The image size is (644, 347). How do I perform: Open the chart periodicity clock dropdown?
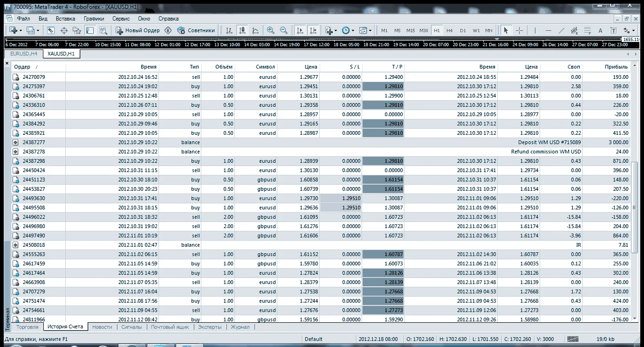[x=348, y=30]
